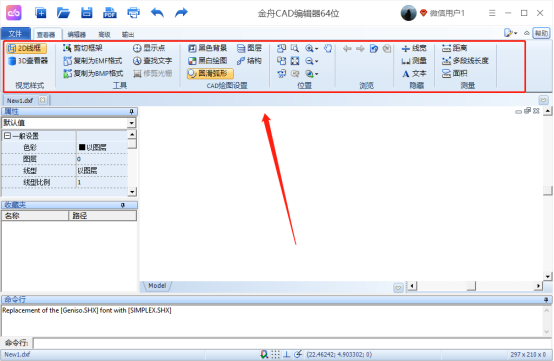Image resolution: width=554 pixels, height=361 pixels.
Task: Click the zoom out magnifier icon
Action: pyautogui.click(x=309, y=61)
